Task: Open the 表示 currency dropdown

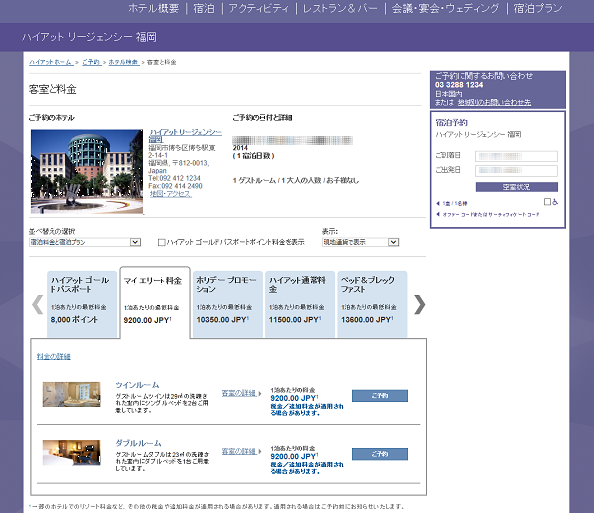Action: (361, 242)
